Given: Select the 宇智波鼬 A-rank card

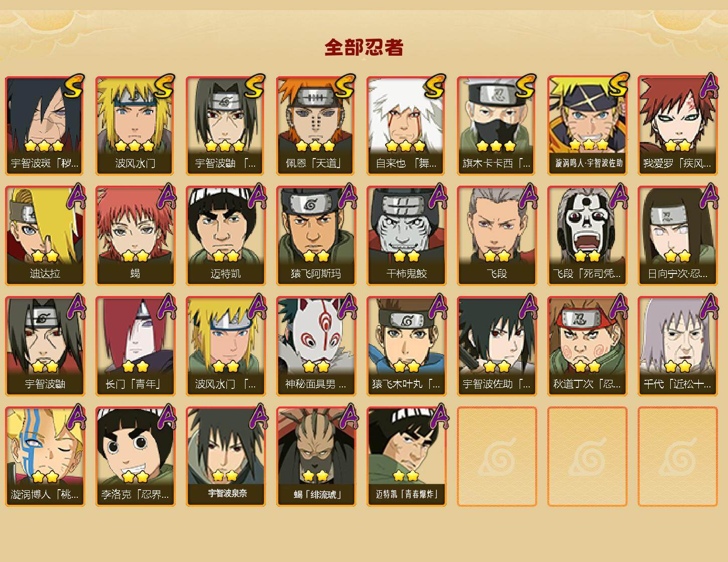Looking at the screenshot, I should (x=45, y=346).
